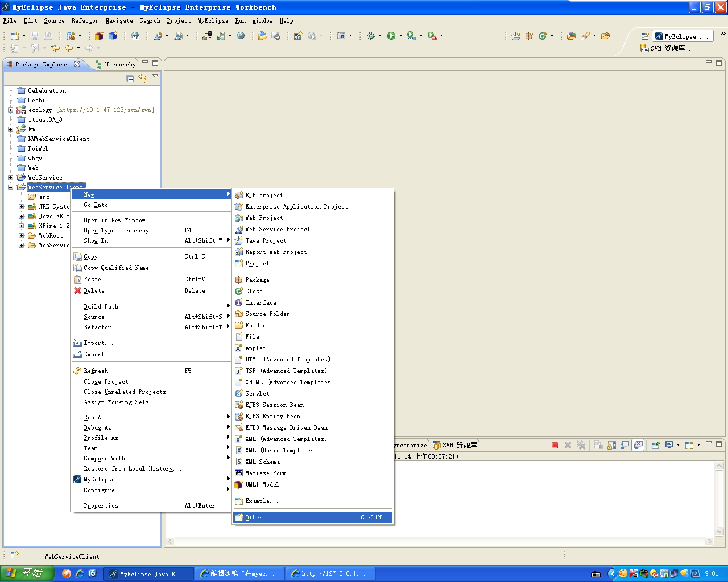Click the Last Edit Location toolbar icon

(55, 48)
